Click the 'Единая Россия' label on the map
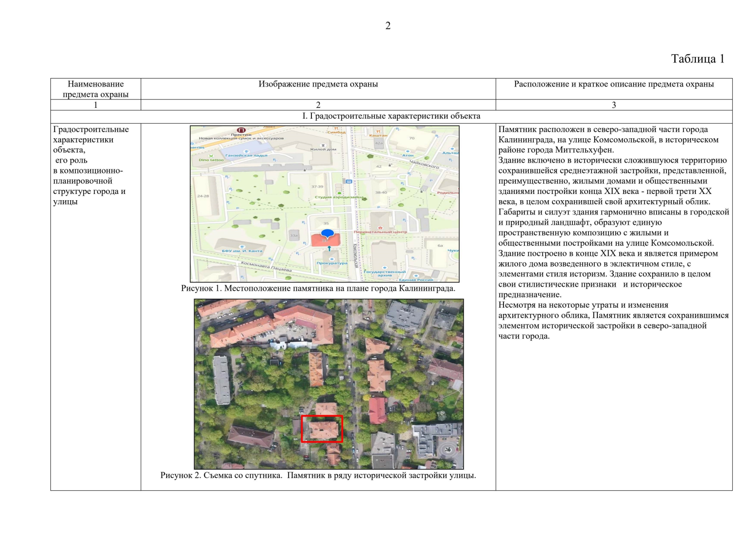The width and height of the screenshot is (756, 535). [x=417, y=280]
